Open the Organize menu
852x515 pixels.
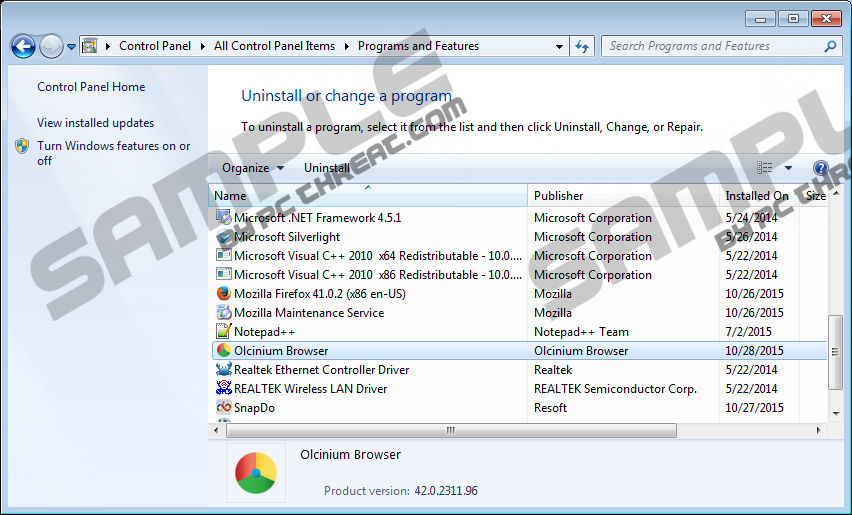coord(253,168)
